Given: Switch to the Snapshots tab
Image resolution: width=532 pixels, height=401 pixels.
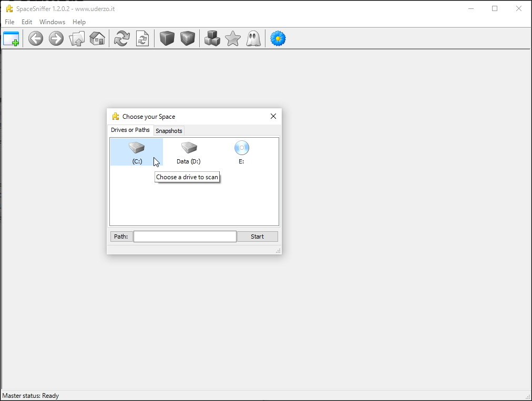Looking at the screenshot, I should click(169, 131).
